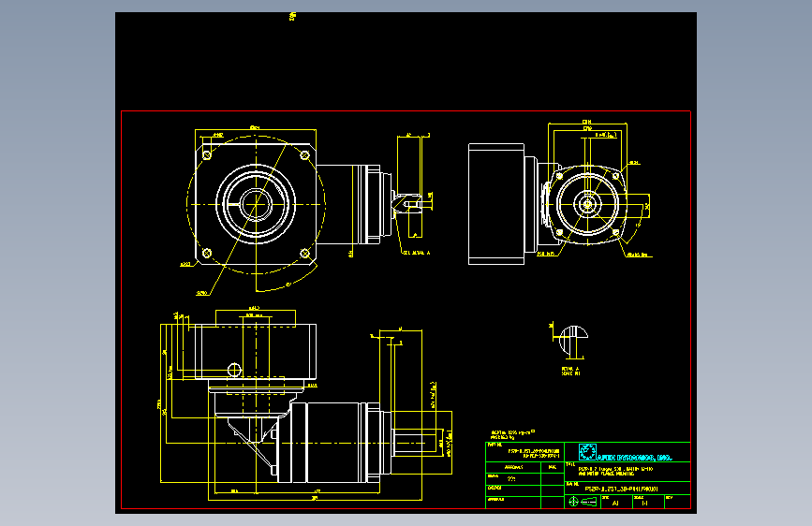The height and width of the screenshot is (526, 812).
Task: Click the hatched shaft end section in top-left view
Action: 406,204
